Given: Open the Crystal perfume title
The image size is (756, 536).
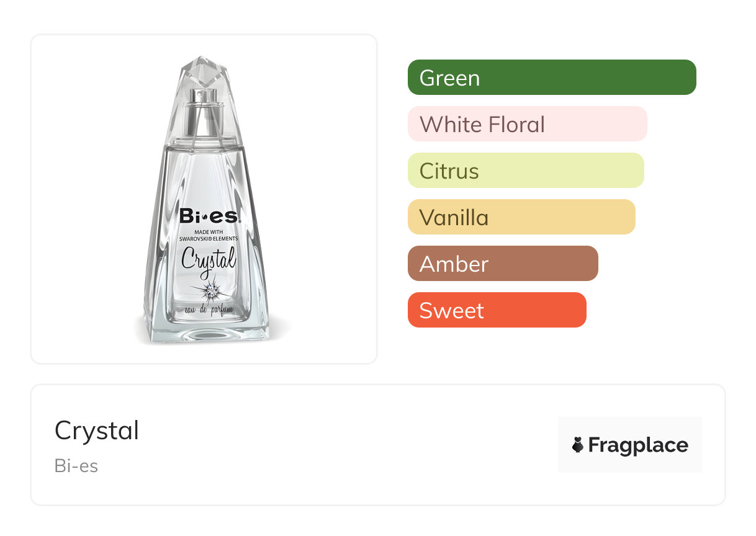Looking at the screenshot, I should (x=97, y=431).
